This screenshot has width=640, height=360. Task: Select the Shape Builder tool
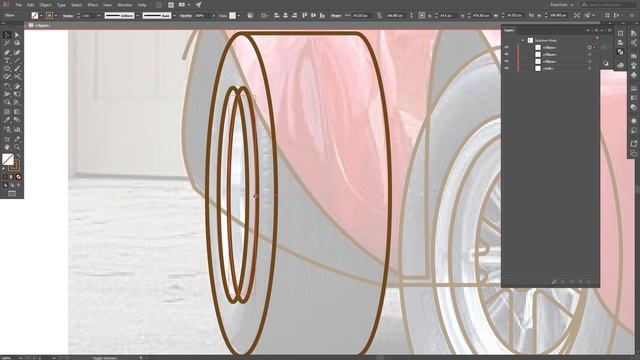7,102
